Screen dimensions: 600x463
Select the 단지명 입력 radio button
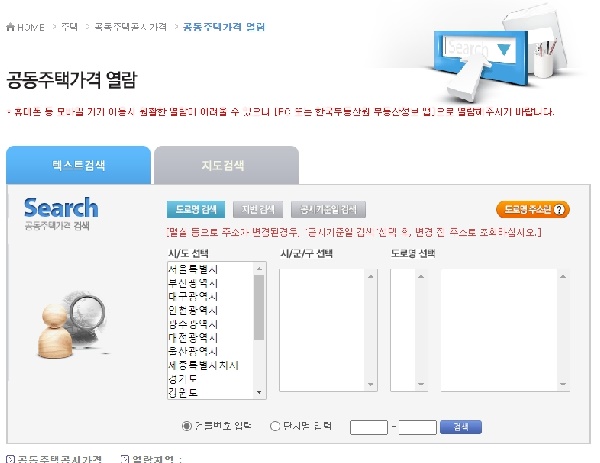pyautogui.click(x=275, y=426)
